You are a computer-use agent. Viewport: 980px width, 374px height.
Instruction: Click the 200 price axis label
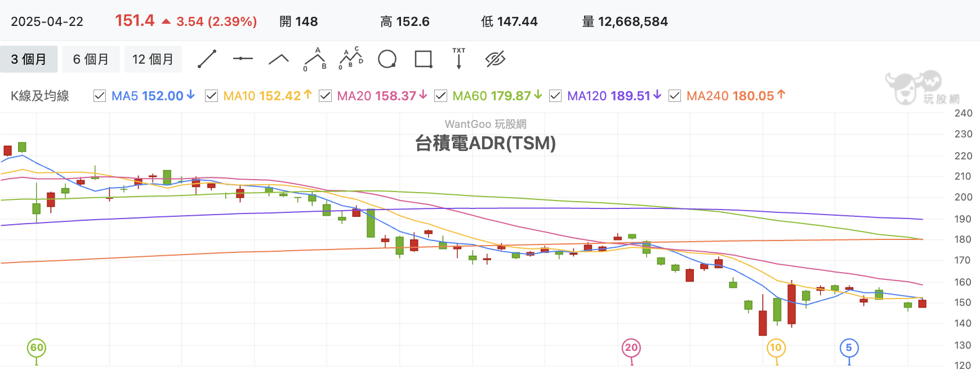tap(963, 197)
